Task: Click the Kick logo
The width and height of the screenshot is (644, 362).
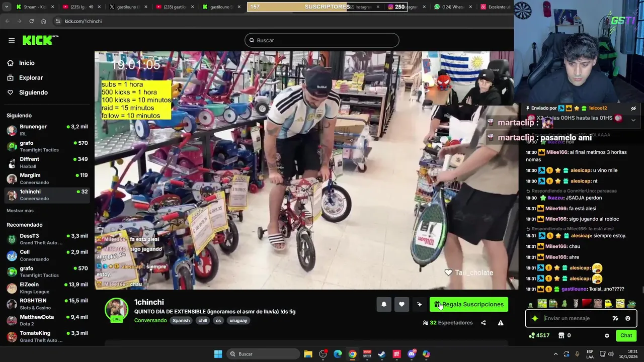Action: click(40, 40)
